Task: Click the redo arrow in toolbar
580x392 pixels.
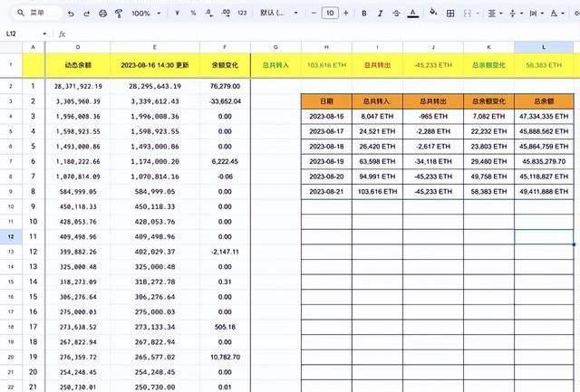Action: pyautogui.click(x=87, y=14)
